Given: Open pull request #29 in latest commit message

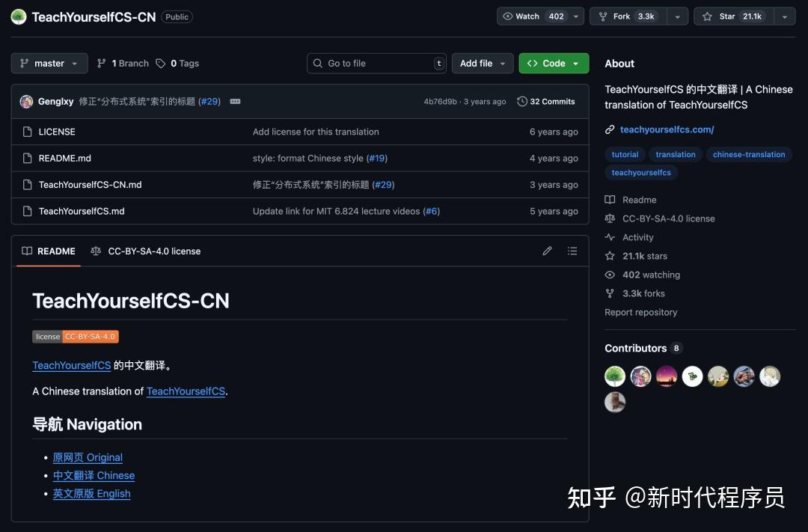Looking at the screenshot, I should point(209,102).
